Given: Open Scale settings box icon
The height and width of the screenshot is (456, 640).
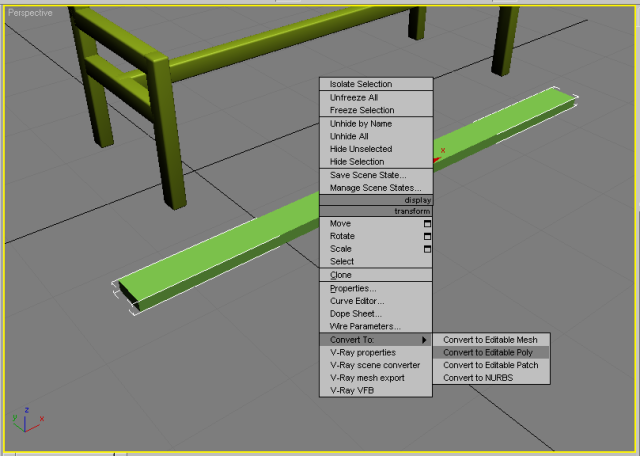Looking at the screenshot, I should (x=427, y=249).
